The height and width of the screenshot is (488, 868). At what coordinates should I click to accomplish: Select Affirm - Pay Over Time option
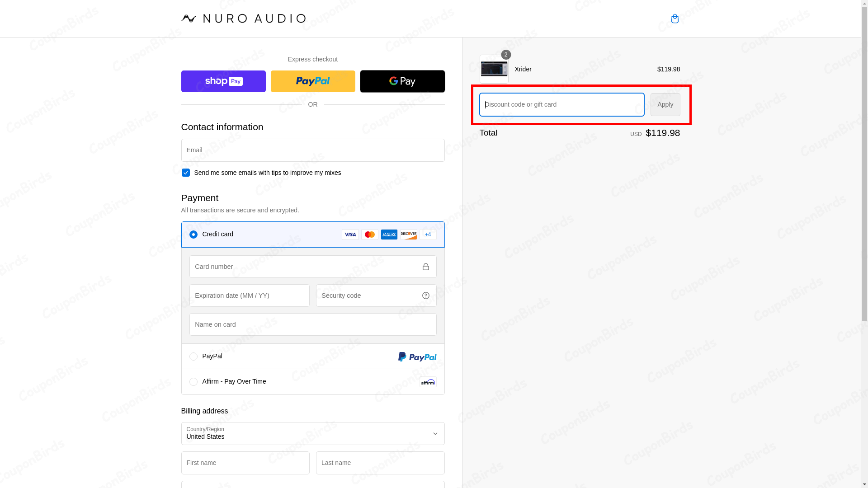(193, 381)
